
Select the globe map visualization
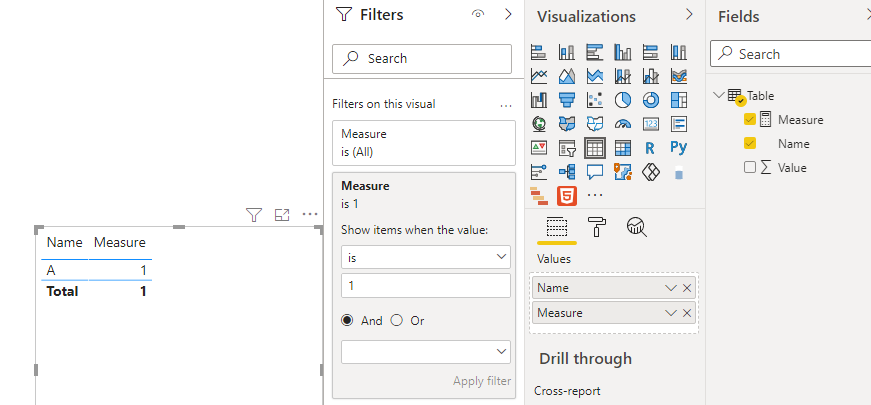(x=539, y=124)
